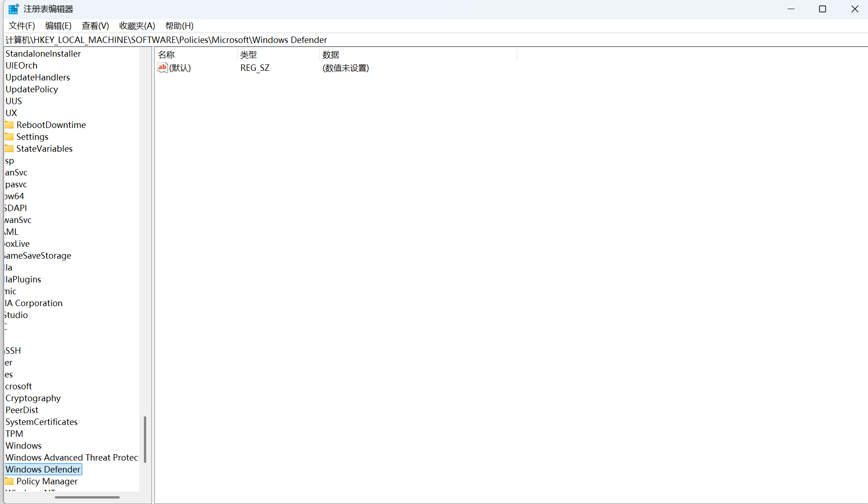
Task: Click the registry path address bar
Action: pos(436,40)
